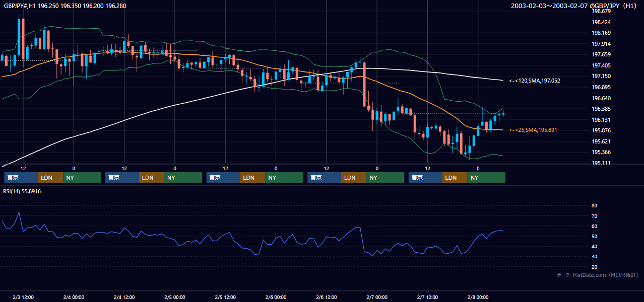The width and height of the screenshot is (644, 302).
Task: Click the LDN session block for 2/5
Action: tap(253, 178)
